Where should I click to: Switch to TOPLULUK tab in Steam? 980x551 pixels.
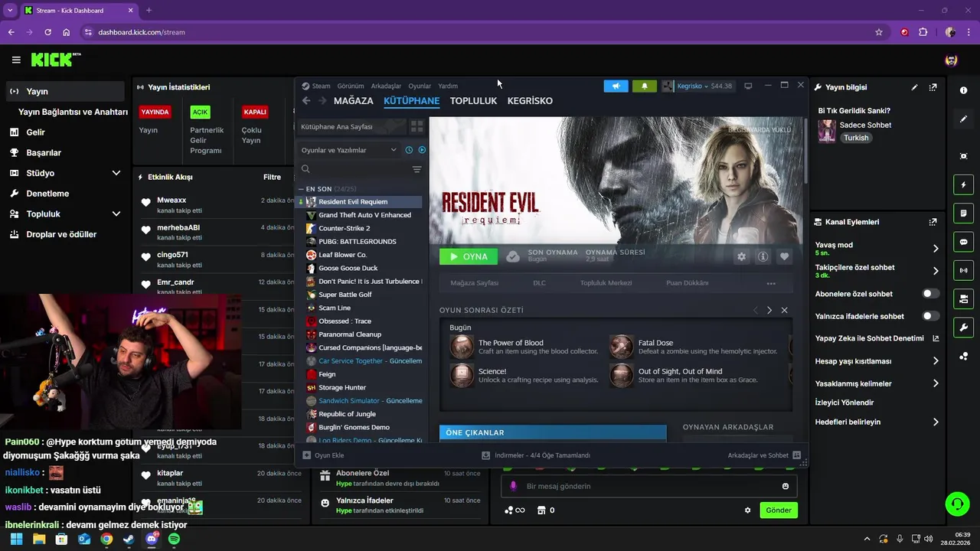pos(473,101)
